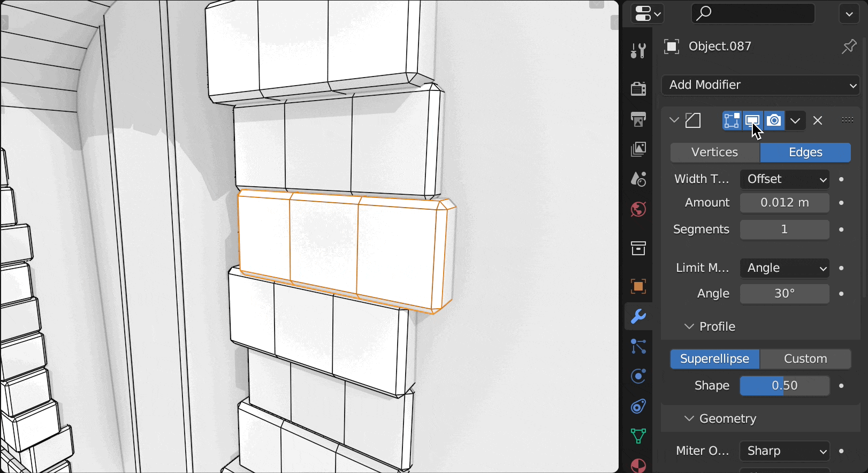This screenshot has width=868, height=473.
Task: Toggle modifier display in viewport
Action: [x=752, y=120]
